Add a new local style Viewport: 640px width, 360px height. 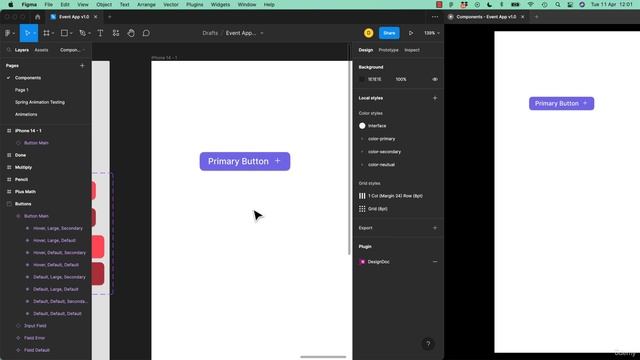[435, 98]
